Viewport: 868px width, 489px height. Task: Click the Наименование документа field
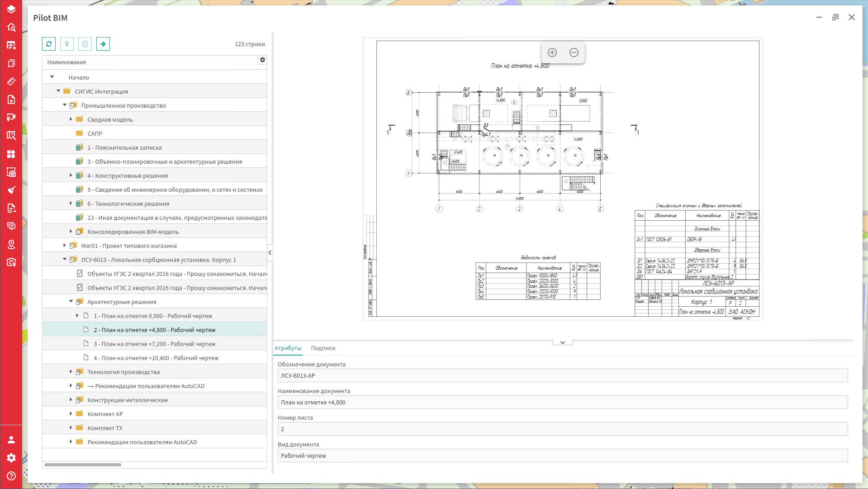point(562,402)
